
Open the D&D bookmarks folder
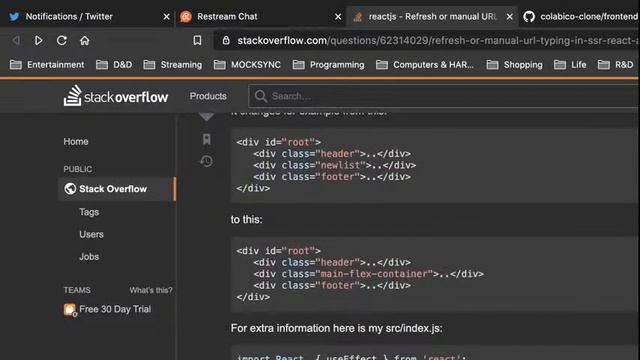[x=114, y=64]
